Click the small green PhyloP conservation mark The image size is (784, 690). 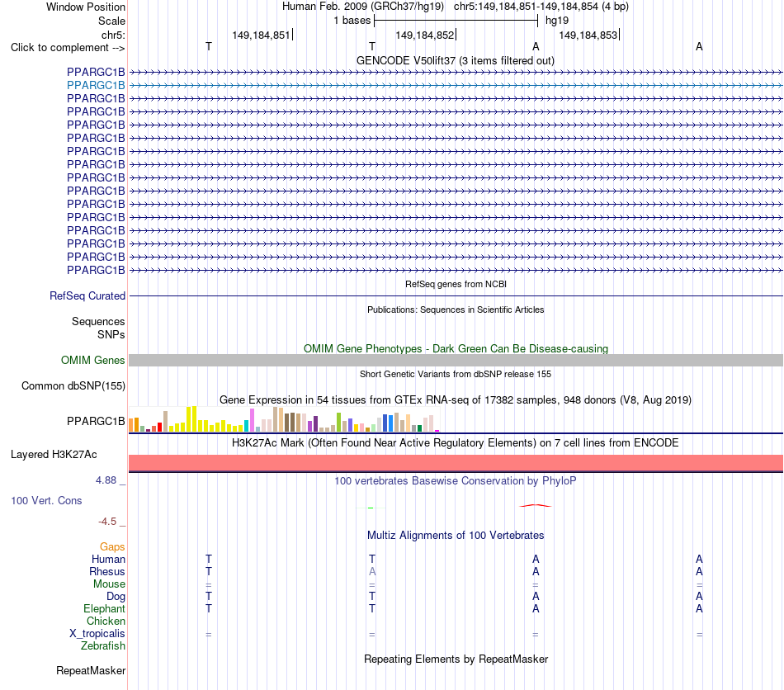pyautogui.click(x=371, y=508)
